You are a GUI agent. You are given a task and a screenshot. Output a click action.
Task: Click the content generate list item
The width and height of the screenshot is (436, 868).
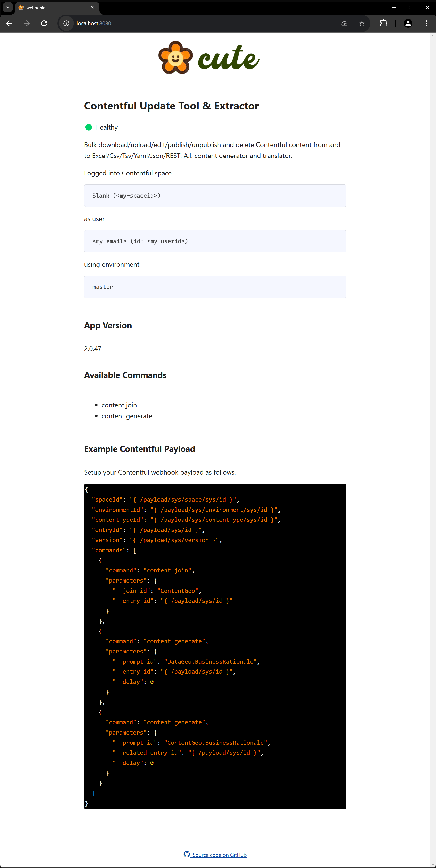pyautogui.click(x=127, y=416)
